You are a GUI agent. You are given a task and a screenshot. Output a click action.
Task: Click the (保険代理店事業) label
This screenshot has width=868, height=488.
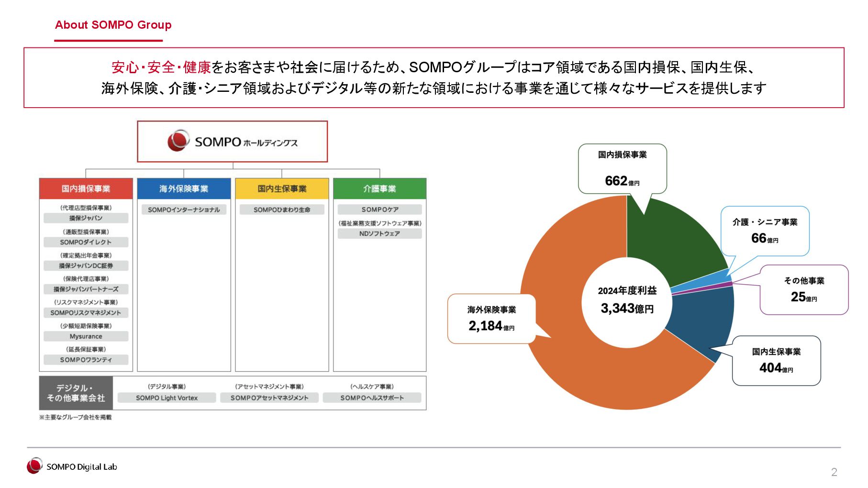pos(86,278)
